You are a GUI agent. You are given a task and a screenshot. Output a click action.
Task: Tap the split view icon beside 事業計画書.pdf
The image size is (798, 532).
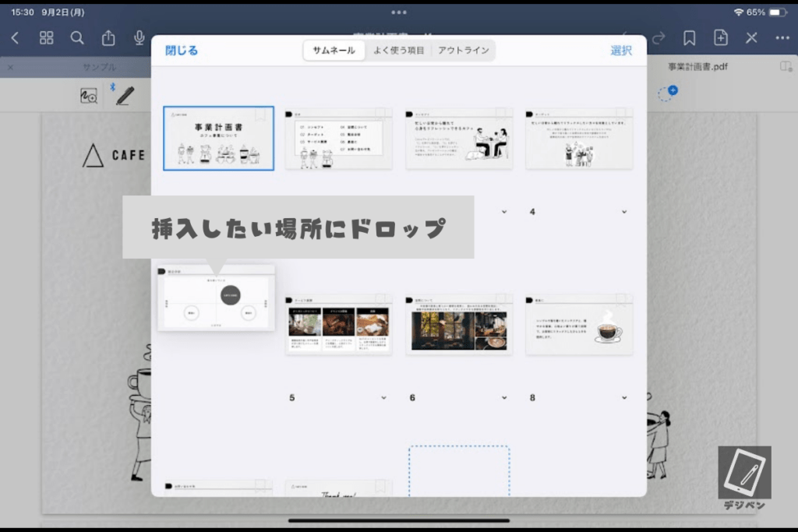point(786,67)
